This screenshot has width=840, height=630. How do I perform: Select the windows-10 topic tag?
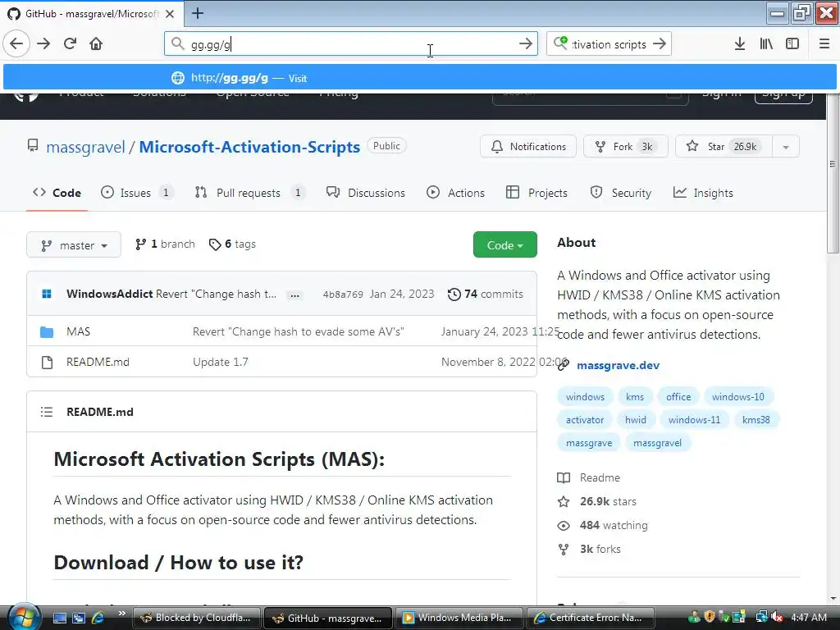point(738,397)
